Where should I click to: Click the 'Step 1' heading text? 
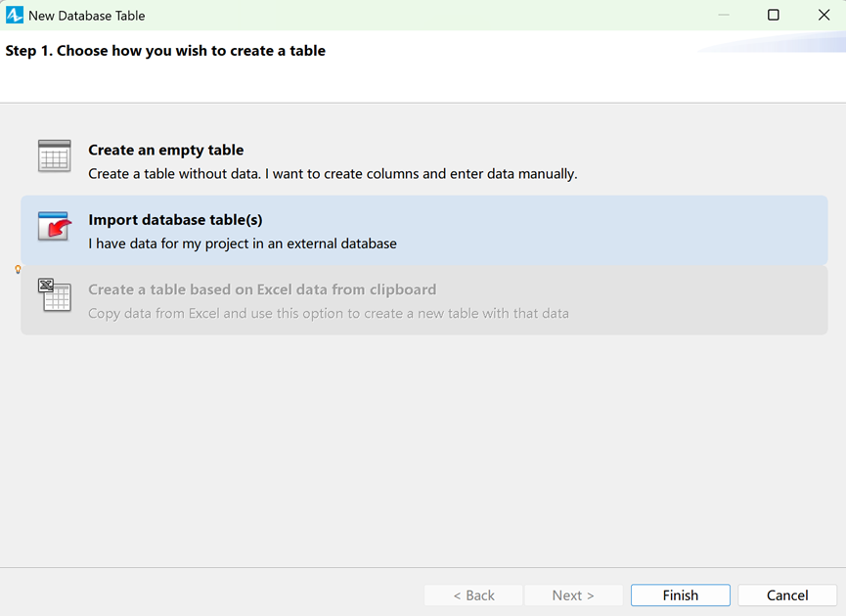[165, 51]
